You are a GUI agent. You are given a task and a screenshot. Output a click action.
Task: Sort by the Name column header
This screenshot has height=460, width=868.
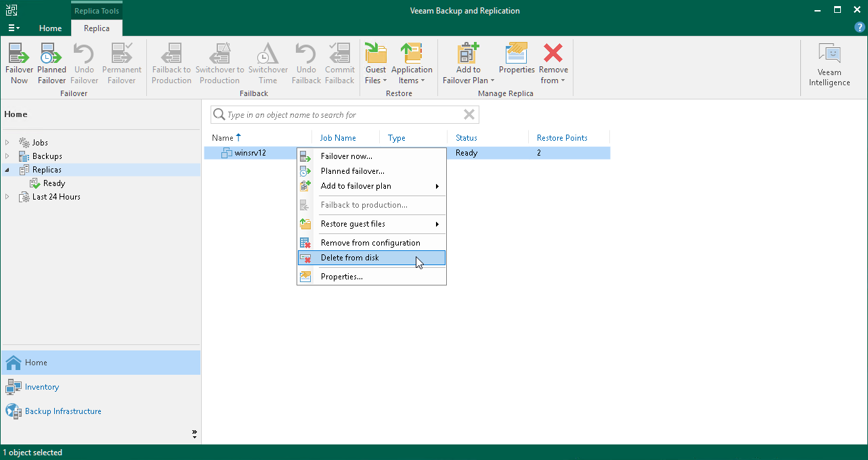click(222, 138)
